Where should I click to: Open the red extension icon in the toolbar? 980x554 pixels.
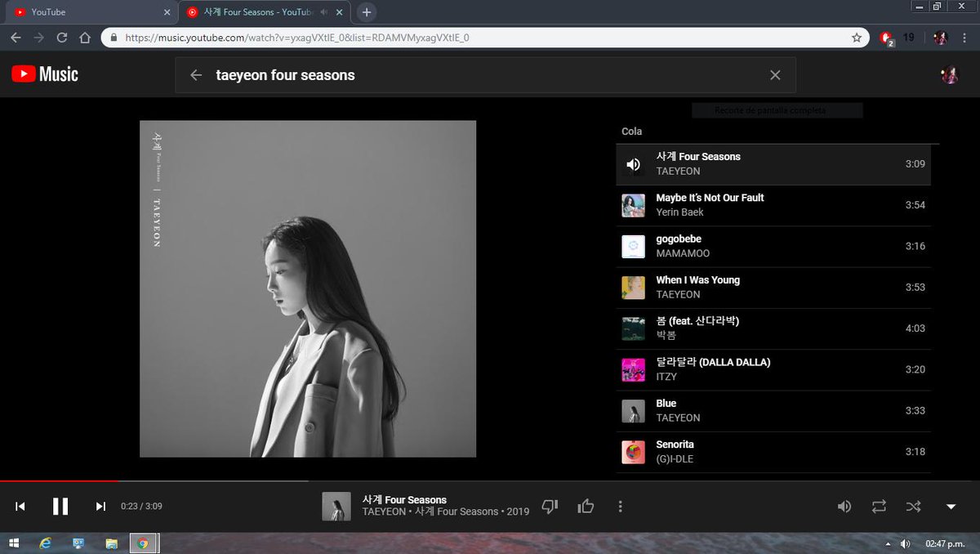pos(887,38)
